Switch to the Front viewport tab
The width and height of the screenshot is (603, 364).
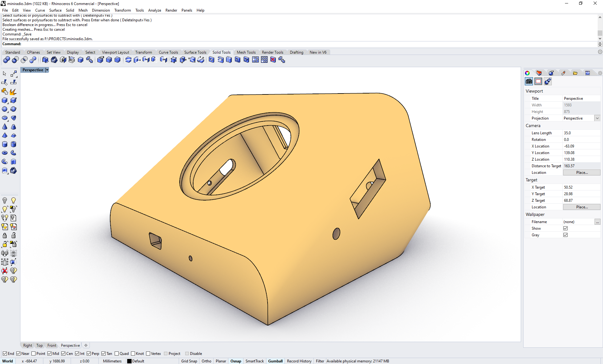tap(52, 345)
